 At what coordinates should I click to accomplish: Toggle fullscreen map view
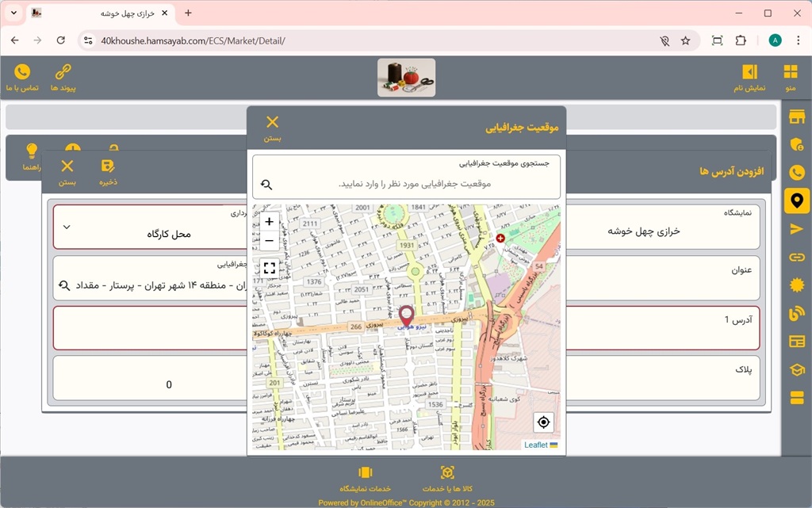coord(270,268)
